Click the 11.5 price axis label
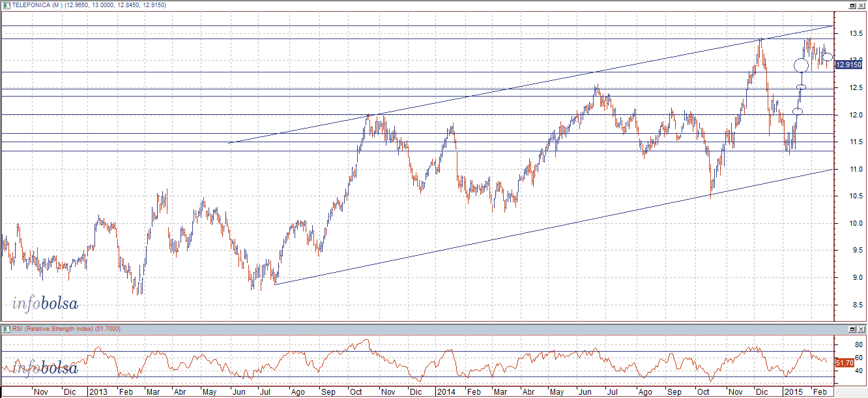Viewport: 868px width, 398px height. tap(856, 142)
